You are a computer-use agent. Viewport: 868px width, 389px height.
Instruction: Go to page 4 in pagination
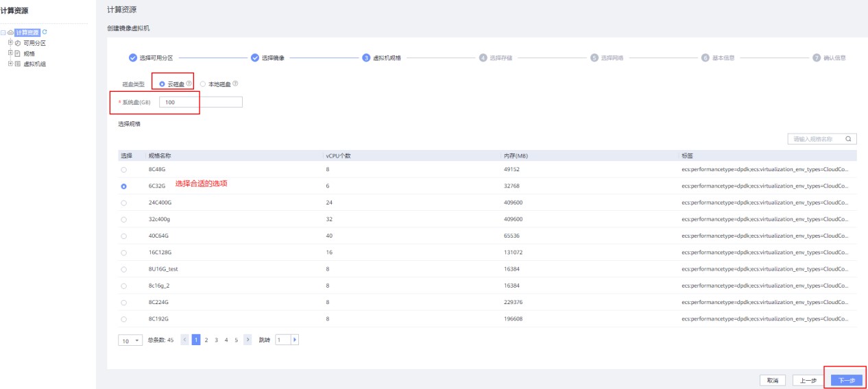[226, 340]
